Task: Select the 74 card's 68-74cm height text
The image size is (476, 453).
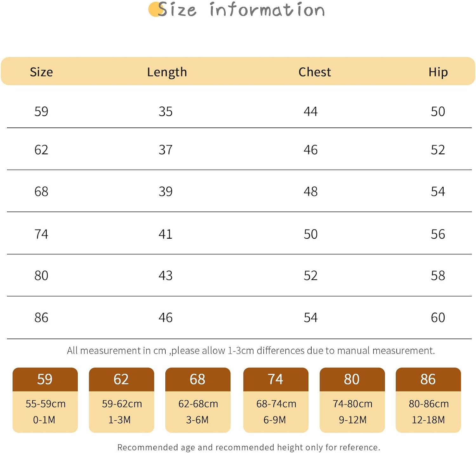Action: 276,404
